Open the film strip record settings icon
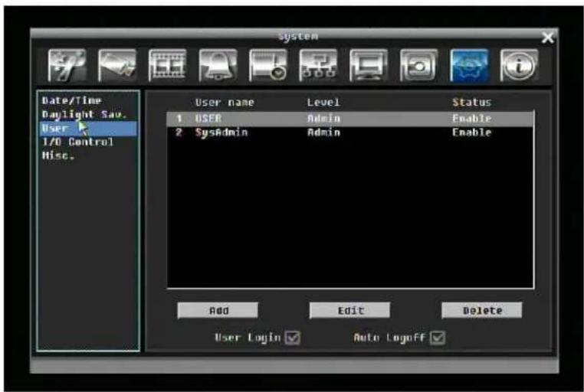 click(x=168, y=65)
